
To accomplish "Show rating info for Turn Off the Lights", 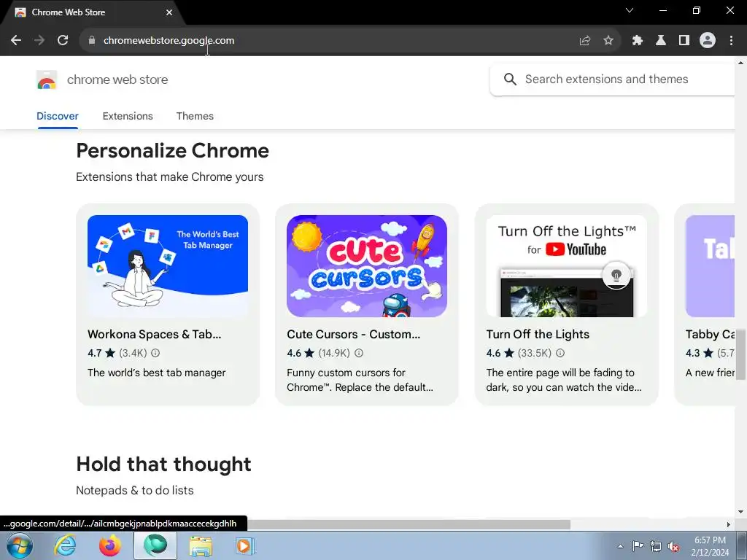I will pos(560,353).
